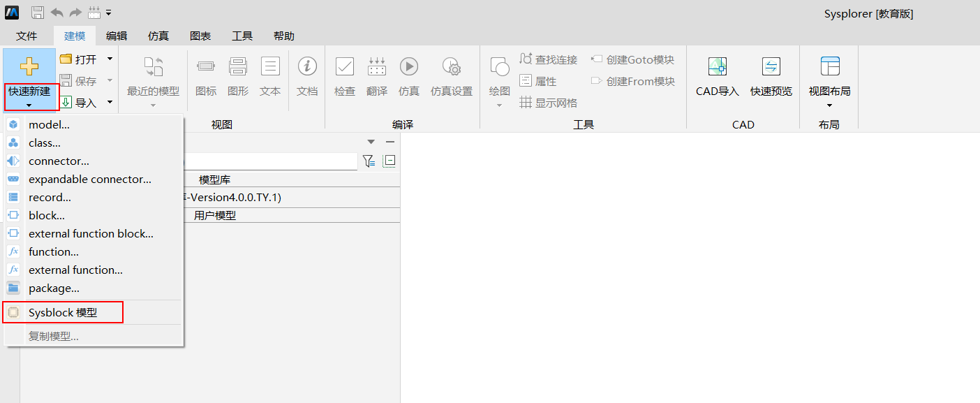Switch to 文本 text view

pos(270,75)
